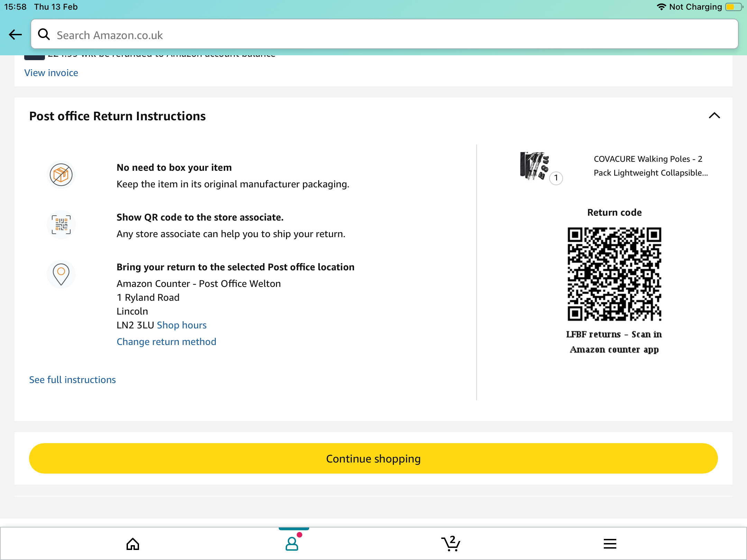Viewport: 747px width, 560px height.
Task: Tap the 'Return code' label
Action: [x=615, y=212]
